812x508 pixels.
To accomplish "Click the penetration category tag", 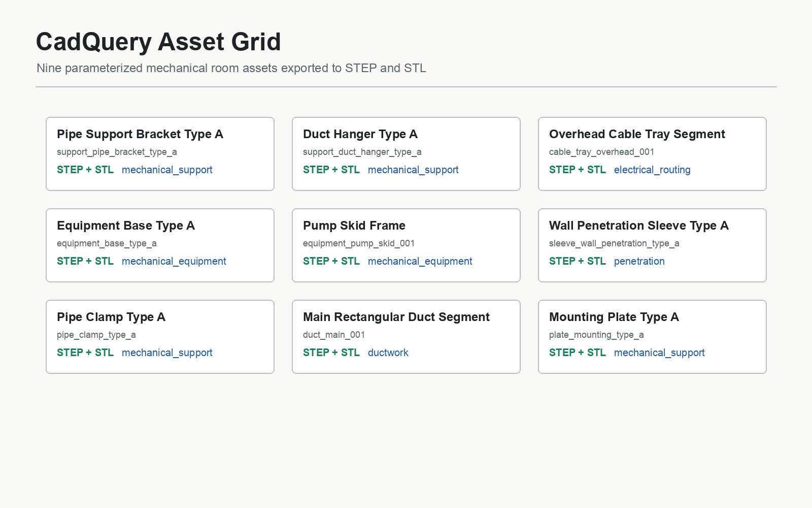I will pos(639,262).
